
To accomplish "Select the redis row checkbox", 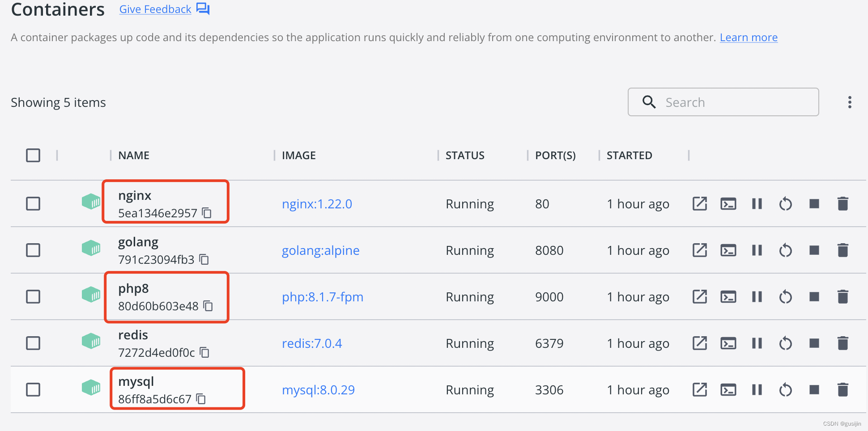I will [33, 343].
